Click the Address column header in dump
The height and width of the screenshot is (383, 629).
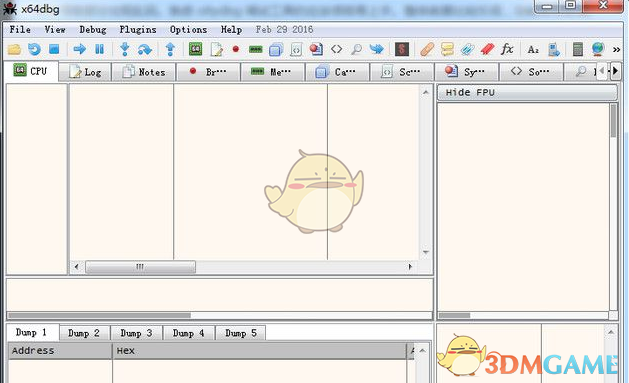(x=60, y=351)
